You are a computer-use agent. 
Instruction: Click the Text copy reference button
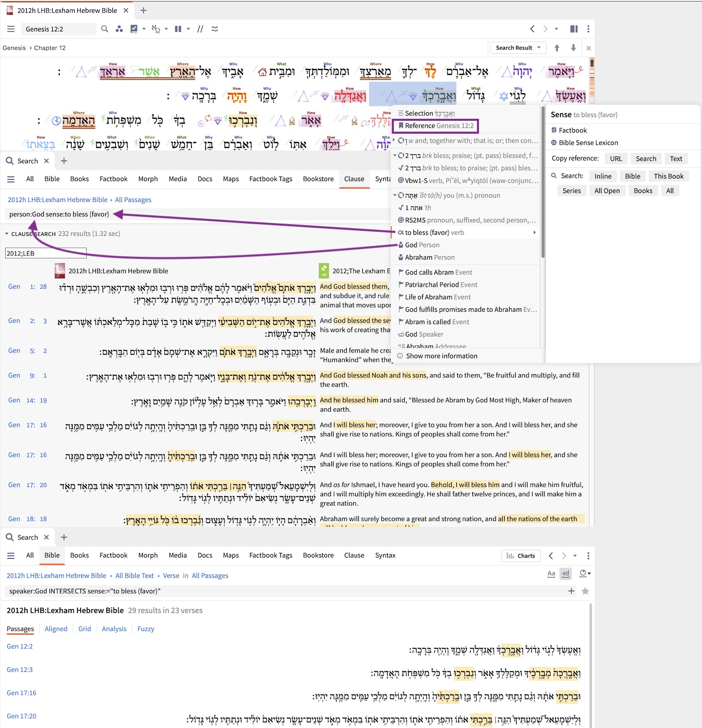click(x=676, y=159)
